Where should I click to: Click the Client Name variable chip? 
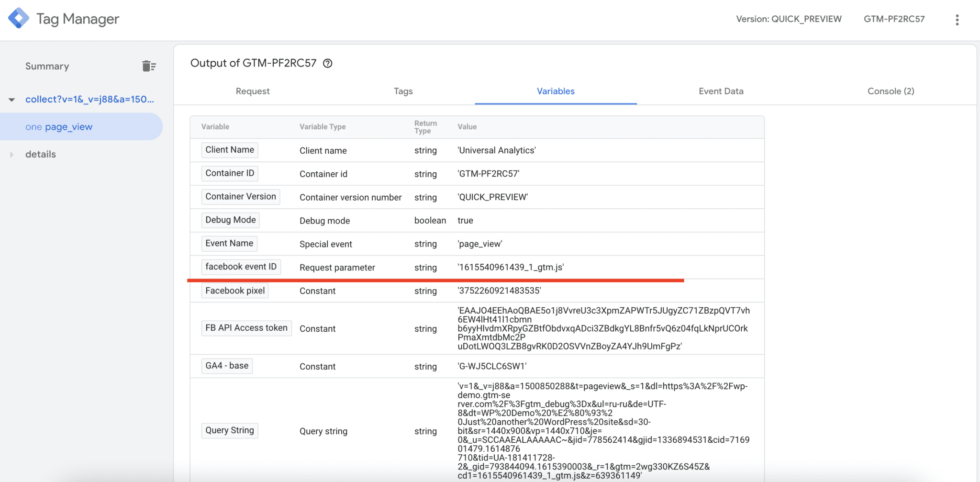[x=229, y=150]
